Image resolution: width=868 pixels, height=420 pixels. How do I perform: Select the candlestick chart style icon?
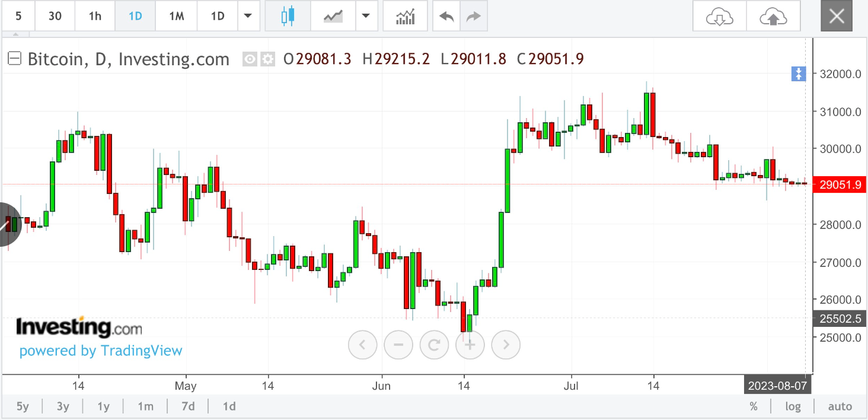click(x=288, y=16)
